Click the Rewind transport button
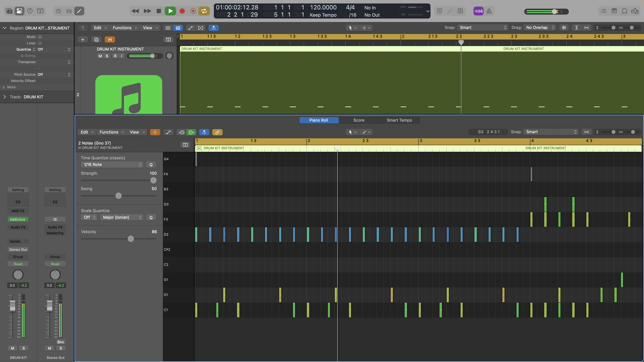The height and width of the screenshot is (362, 644). pos(135,11)
